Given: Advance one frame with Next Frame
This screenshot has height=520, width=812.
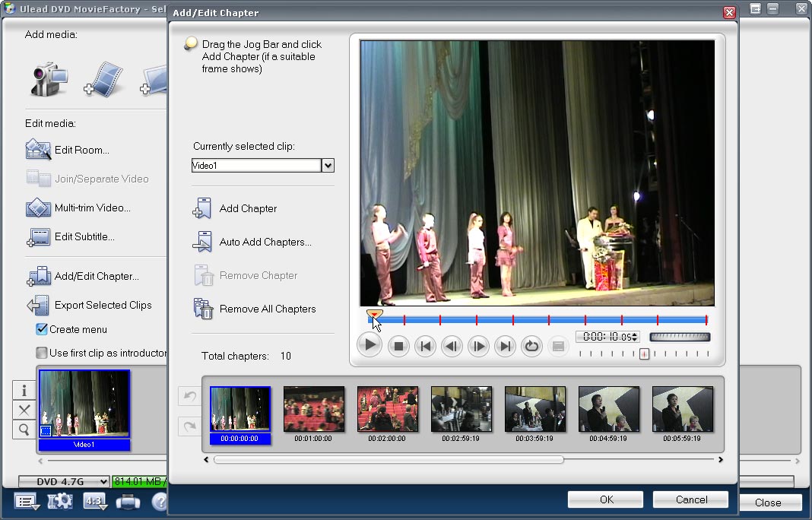Looking at the screenshot, I should [478, 347].
